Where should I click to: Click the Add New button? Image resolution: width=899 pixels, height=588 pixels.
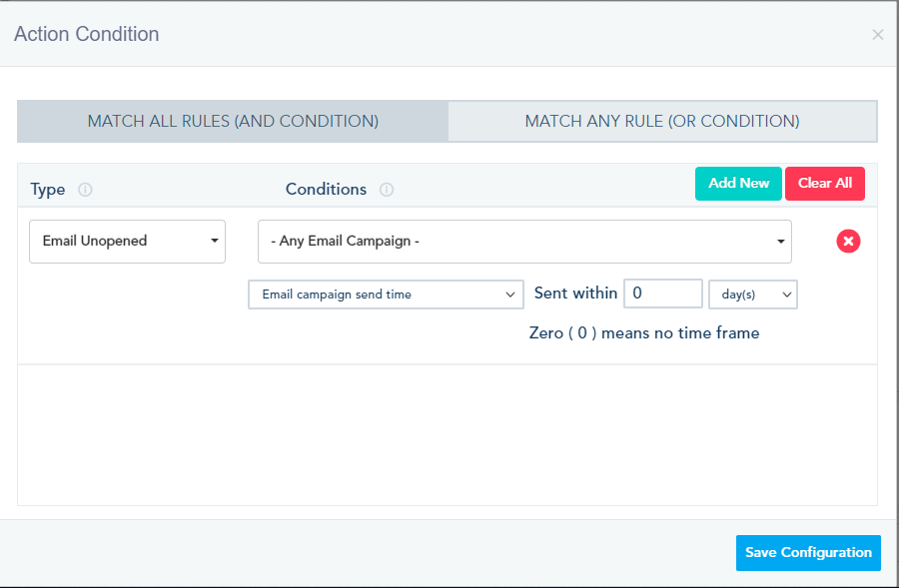click(738, 184)
